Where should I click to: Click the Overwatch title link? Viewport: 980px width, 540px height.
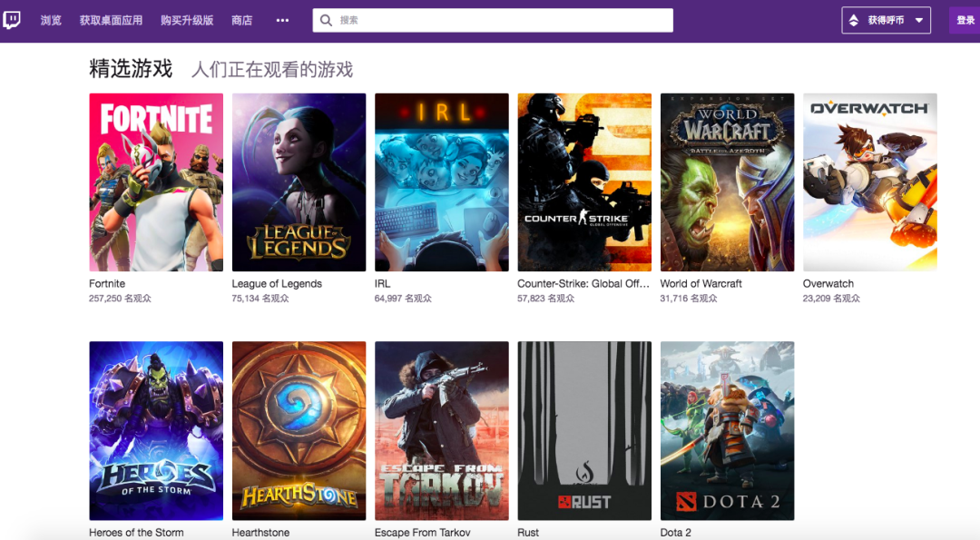click(x=828, y=284)
